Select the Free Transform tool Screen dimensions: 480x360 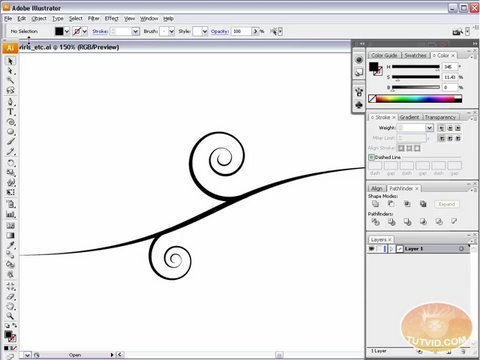[10, 192]
